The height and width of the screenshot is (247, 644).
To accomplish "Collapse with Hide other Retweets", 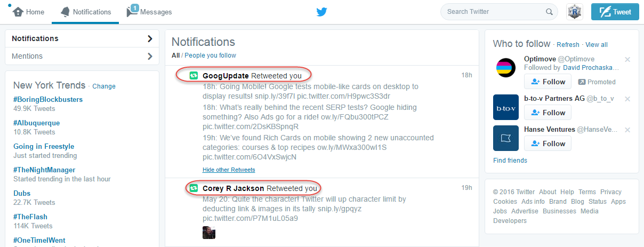I will coord(229,170).
